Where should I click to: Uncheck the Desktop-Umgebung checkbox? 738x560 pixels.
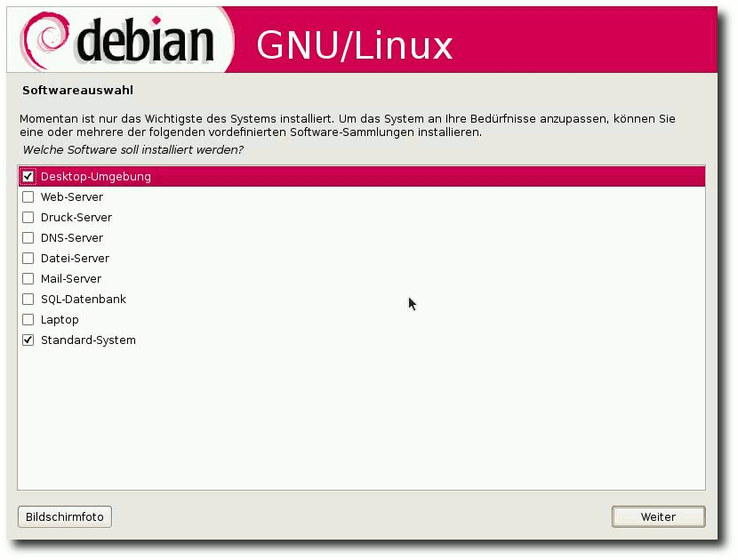tap(28, 177)
